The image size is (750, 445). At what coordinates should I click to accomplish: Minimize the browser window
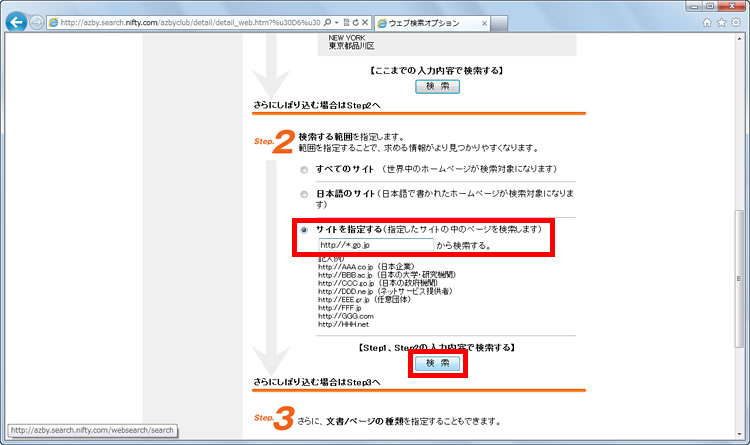694,6
